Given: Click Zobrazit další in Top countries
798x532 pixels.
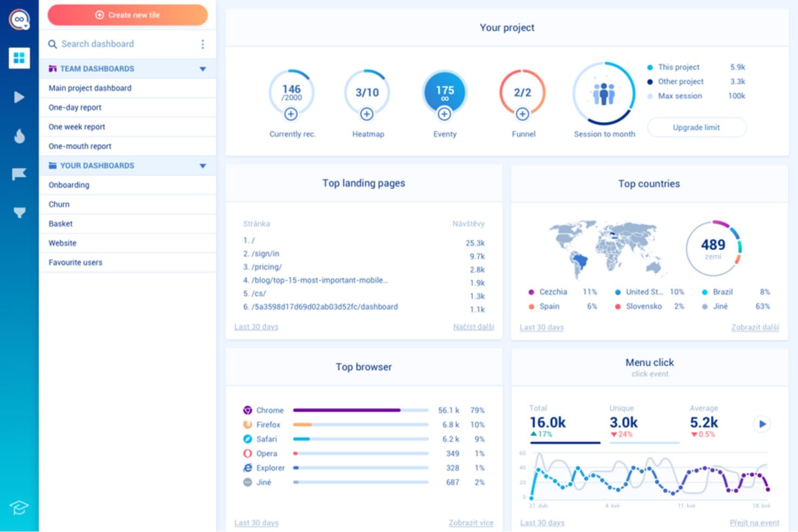Looking at the screenshot, I should click(755, 327).
